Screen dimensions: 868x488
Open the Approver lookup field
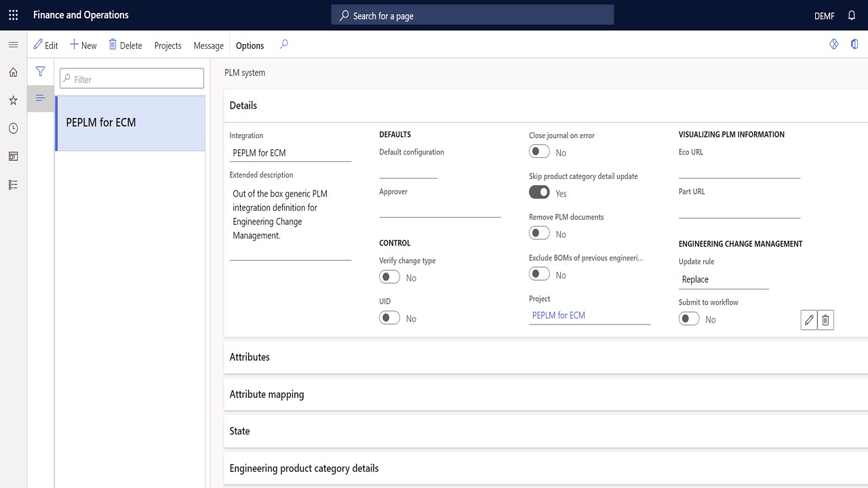point(440,209)
